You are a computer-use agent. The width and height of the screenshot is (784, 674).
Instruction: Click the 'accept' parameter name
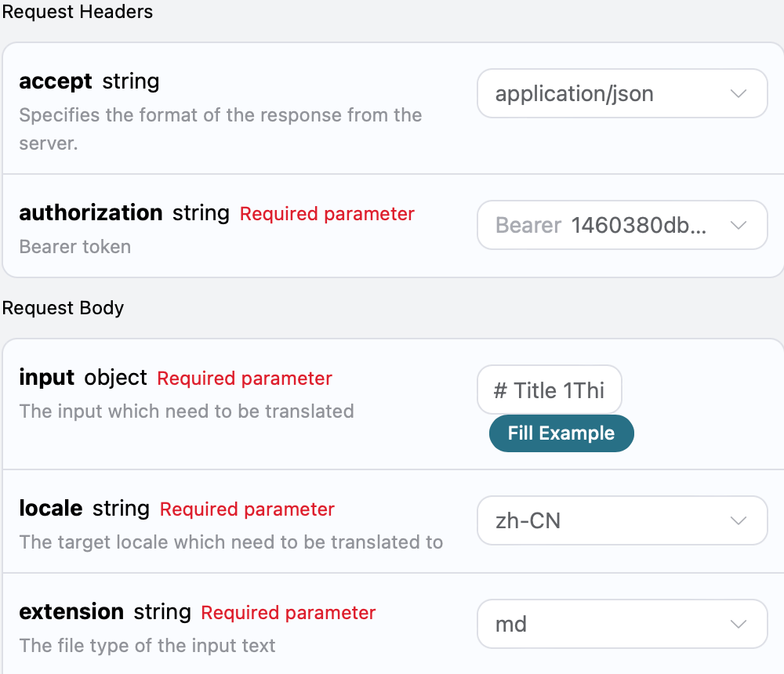[x=56, y=82]
